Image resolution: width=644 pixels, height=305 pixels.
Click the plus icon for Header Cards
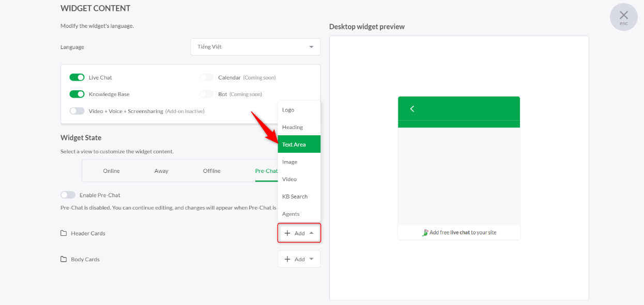click(287, 233)
